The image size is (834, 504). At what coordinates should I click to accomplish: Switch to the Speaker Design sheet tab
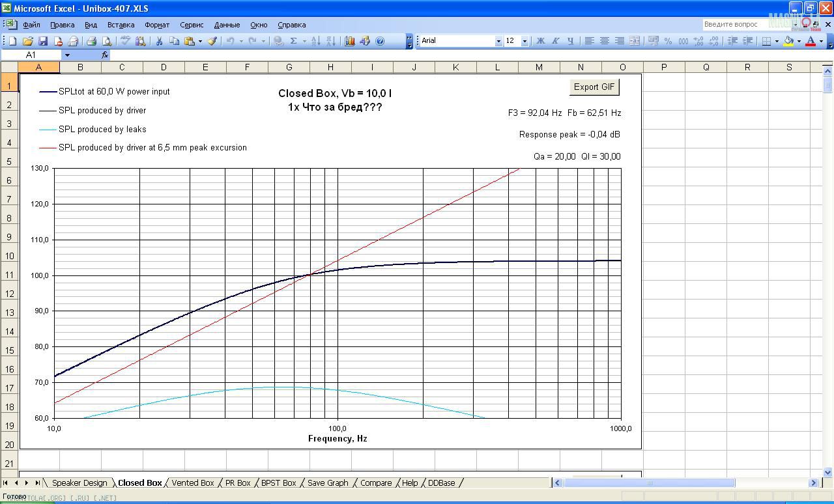[79, 483]
